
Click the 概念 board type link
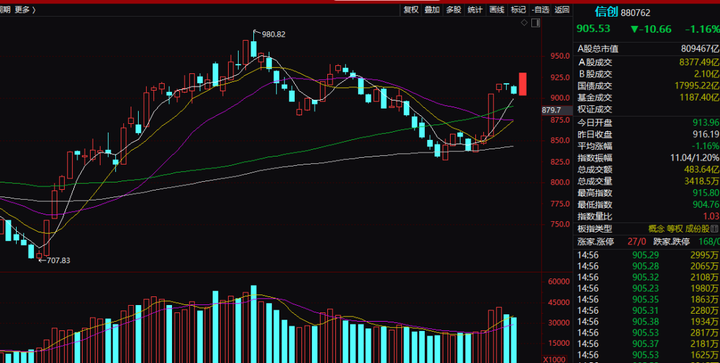tap(656, 228)
